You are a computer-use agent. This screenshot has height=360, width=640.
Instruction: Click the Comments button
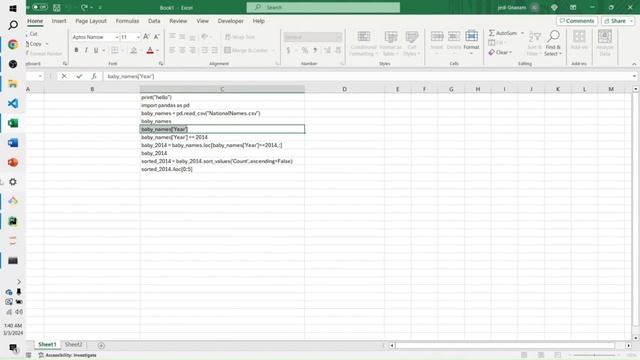pos(577,21)
